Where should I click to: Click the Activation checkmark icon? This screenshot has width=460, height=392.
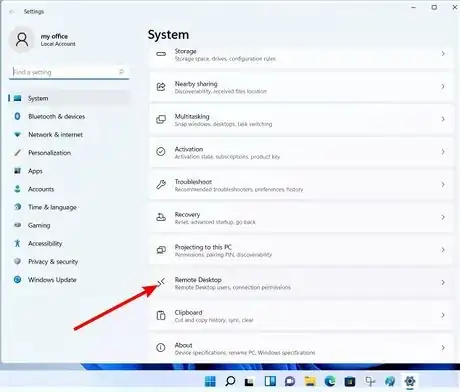pyautogui.click(x=161, y=152)
